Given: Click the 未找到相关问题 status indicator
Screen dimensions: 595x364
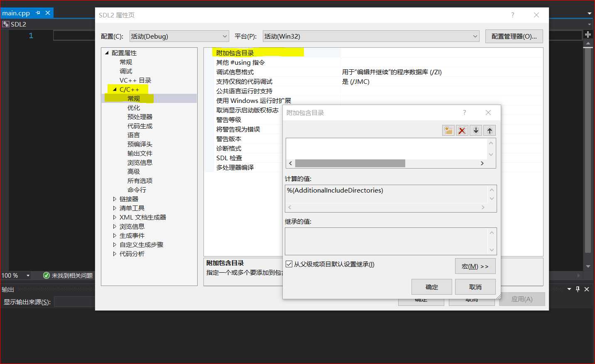Looking at the screenshot, I should [68, 276].
